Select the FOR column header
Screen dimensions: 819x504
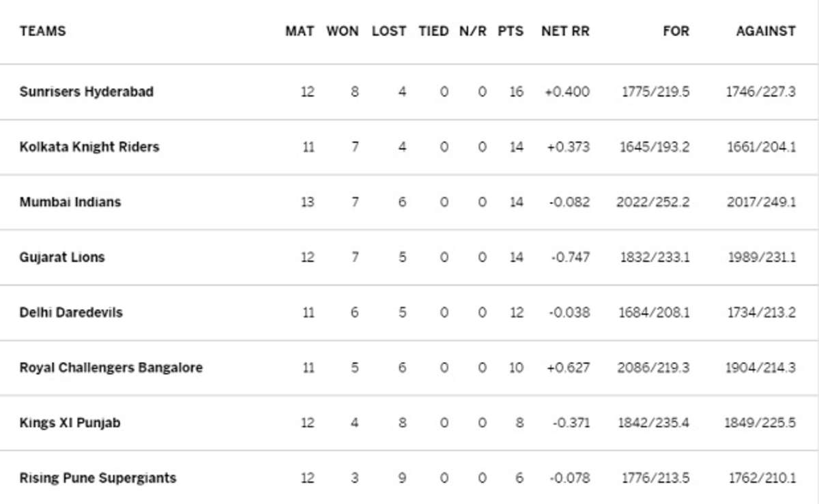click(676, 31)
